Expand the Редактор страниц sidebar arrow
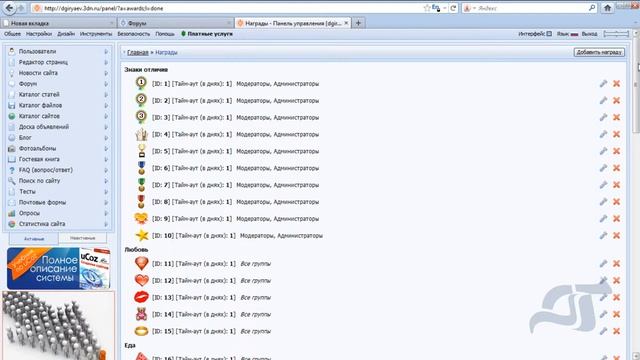Screen dimensions: 640x360 [x=106, y=62]
